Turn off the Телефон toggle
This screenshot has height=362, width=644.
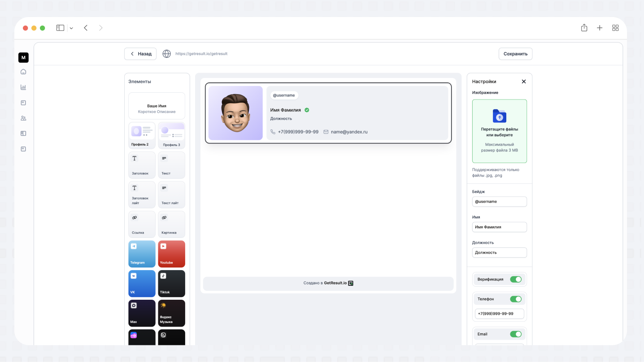pos(515,299)
